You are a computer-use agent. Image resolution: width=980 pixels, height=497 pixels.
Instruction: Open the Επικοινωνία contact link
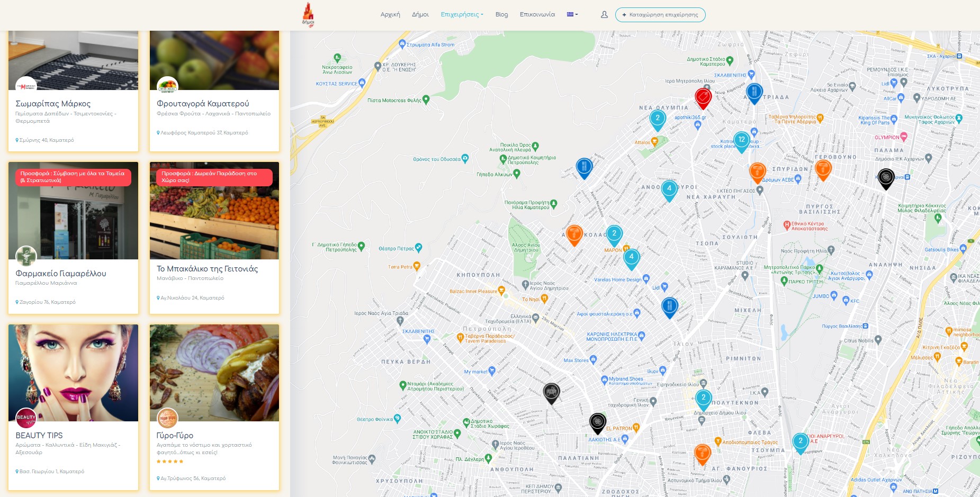click(x=537, y=14)
